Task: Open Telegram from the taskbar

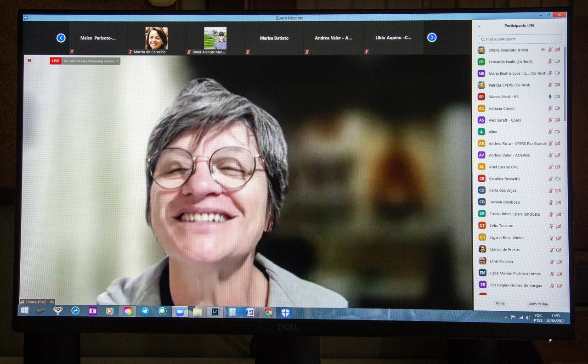Action: 145,311
